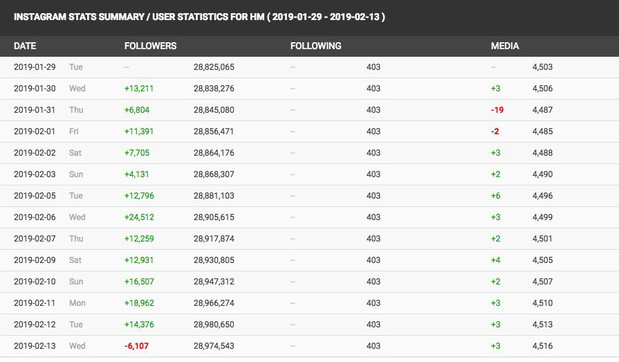The width and height of the screenshot is (619, 362).
Task: Click the +6,804 follower change
Action: point(137,110)
